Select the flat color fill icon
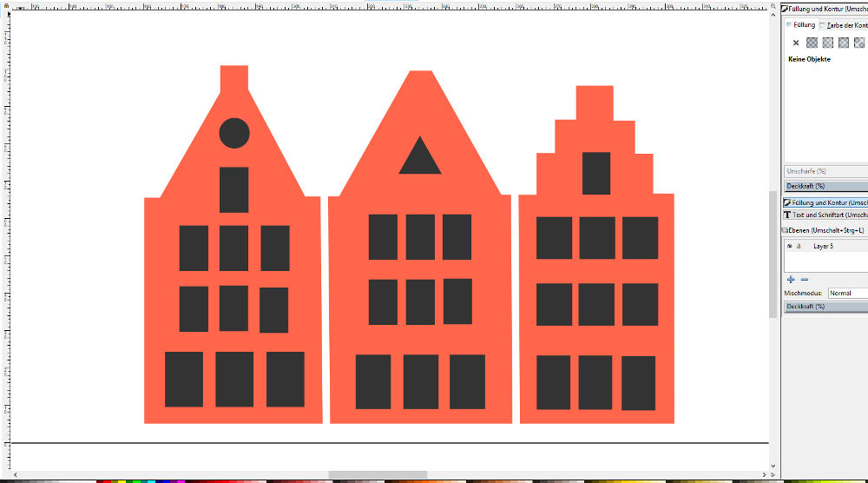This screenshot has height=483, width=868. click(x=812, y=43)
